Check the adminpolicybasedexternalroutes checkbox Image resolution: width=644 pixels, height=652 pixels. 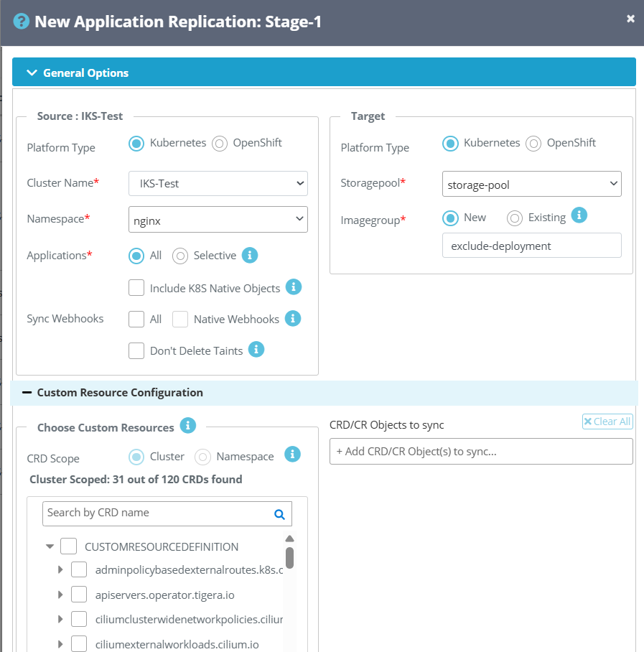79,569
